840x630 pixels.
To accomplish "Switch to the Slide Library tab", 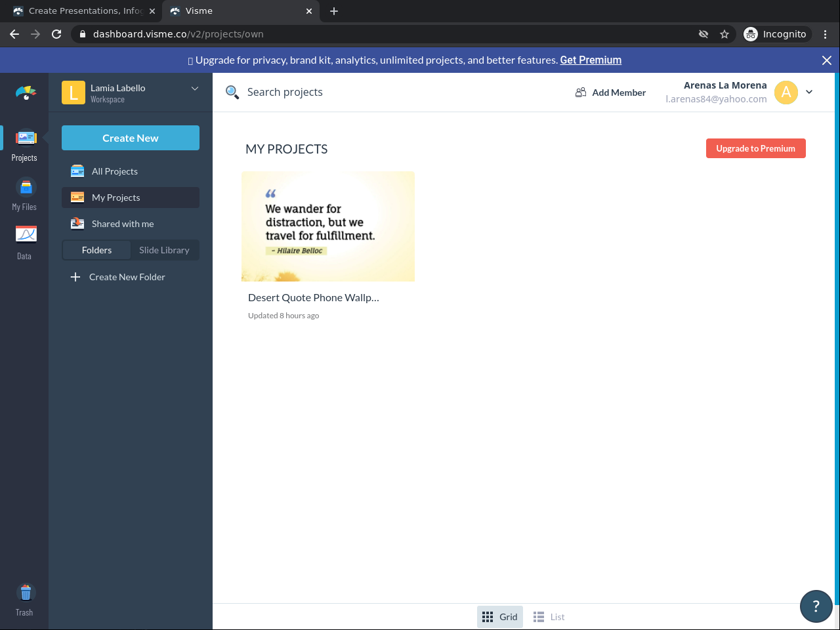I will (164, 250).
